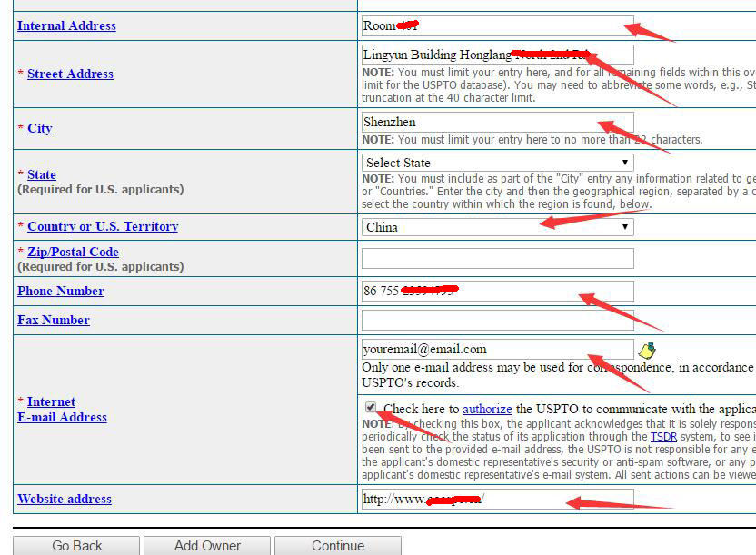
Task: Open the Country dropdown showing China
Action: point(498,227)
